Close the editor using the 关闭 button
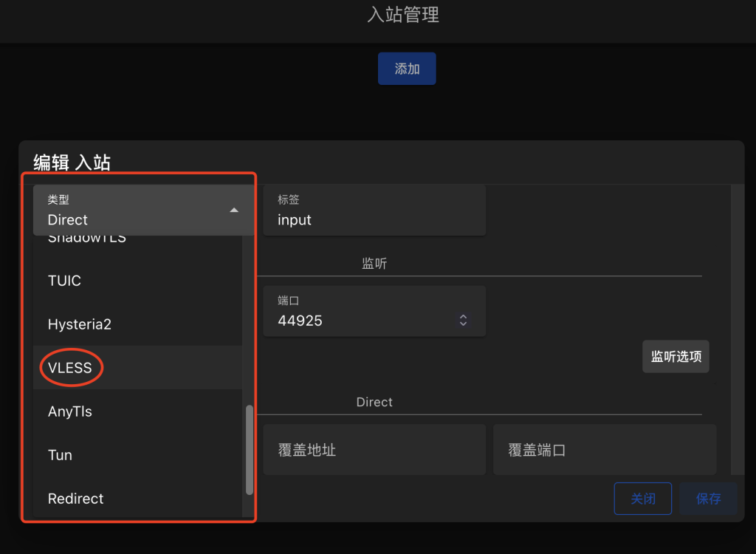The width and height of the screenshot is (756, 554). coord(642,498)
